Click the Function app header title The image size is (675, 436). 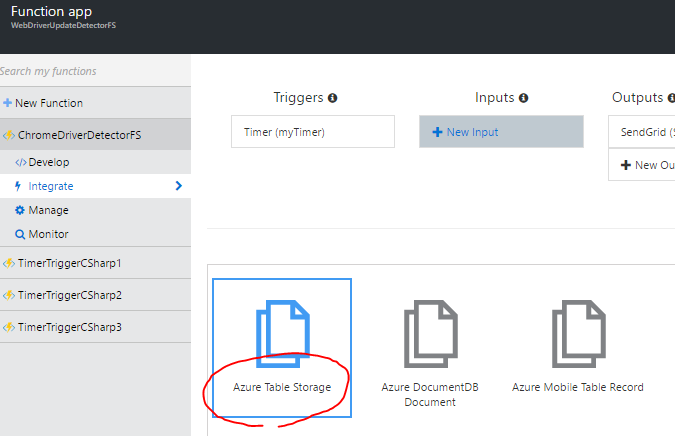(x=51, y=12)
